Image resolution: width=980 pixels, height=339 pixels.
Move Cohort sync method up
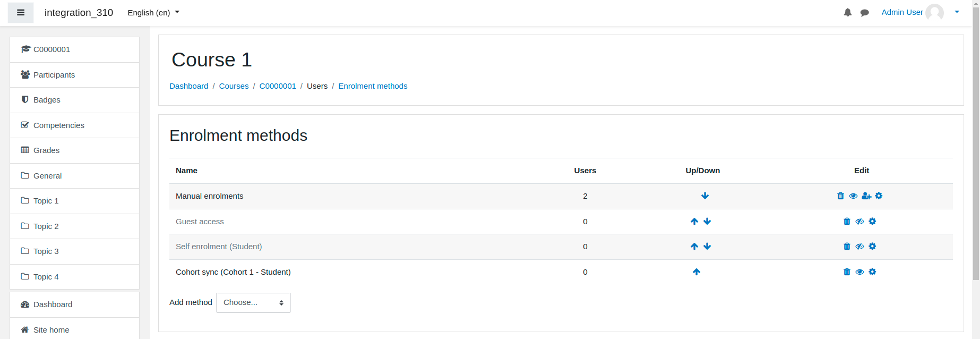(x=697, y=272)
